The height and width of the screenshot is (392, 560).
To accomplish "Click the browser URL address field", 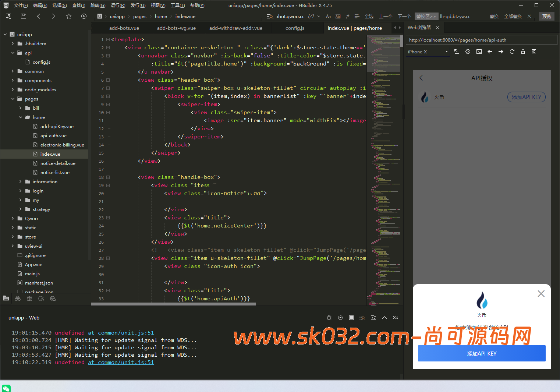I will pyautogui.click(x=481, y=40).
